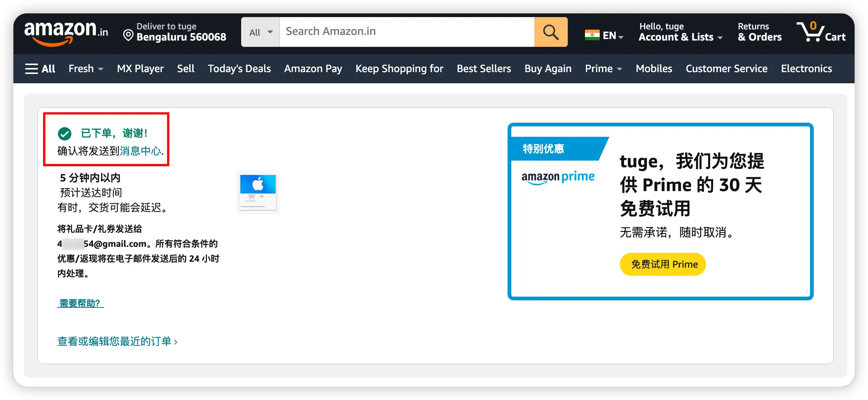The width and height of the screenshot is (868, 400).
Task: Open Today's Deals
Action: click(x=239, y=69)
